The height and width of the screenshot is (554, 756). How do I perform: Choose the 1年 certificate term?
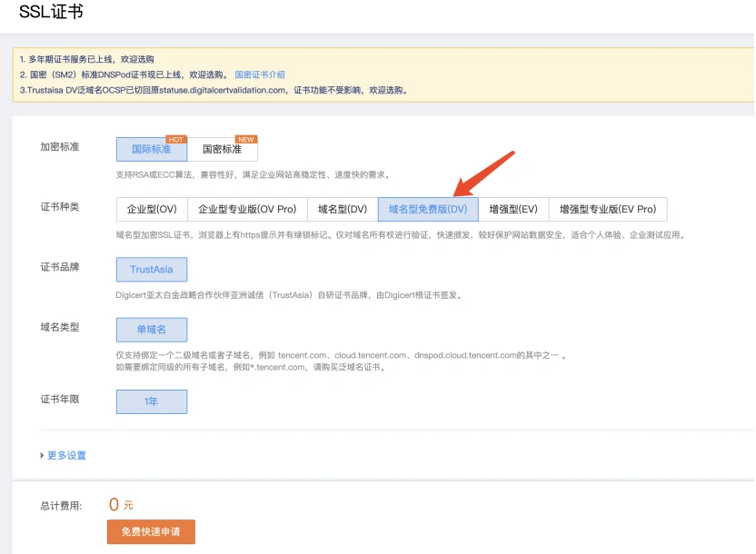[x=151, y=401]
